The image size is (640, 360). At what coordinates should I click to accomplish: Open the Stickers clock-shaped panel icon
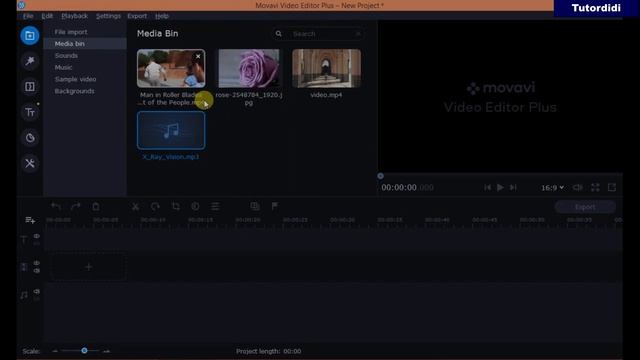(30, 138)
